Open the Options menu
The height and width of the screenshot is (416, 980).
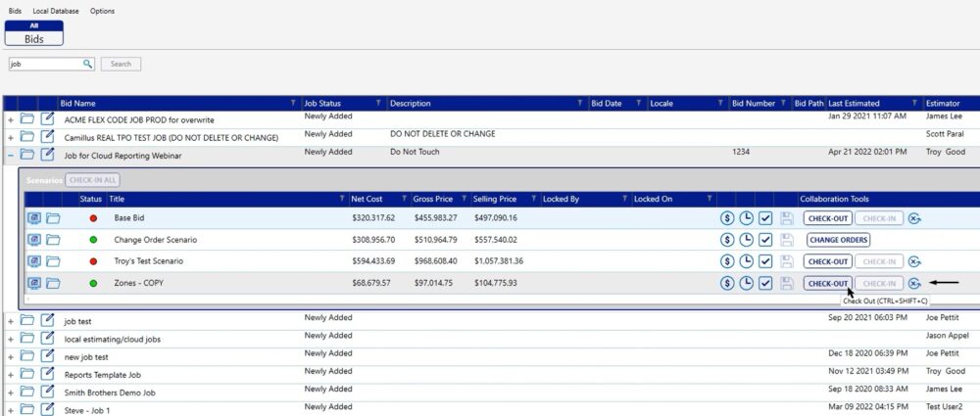(102, 11)
